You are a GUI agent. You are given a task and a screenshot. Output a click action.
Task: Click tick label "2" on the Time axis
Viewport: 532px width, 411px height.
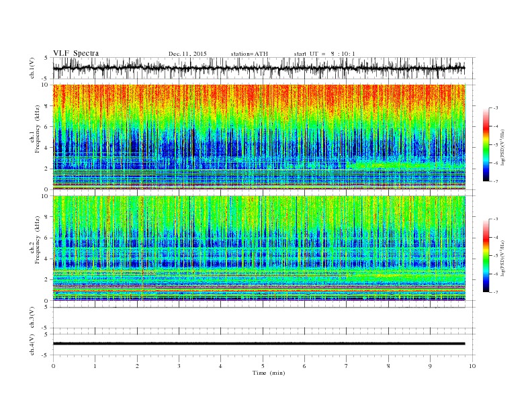point(137,366)
